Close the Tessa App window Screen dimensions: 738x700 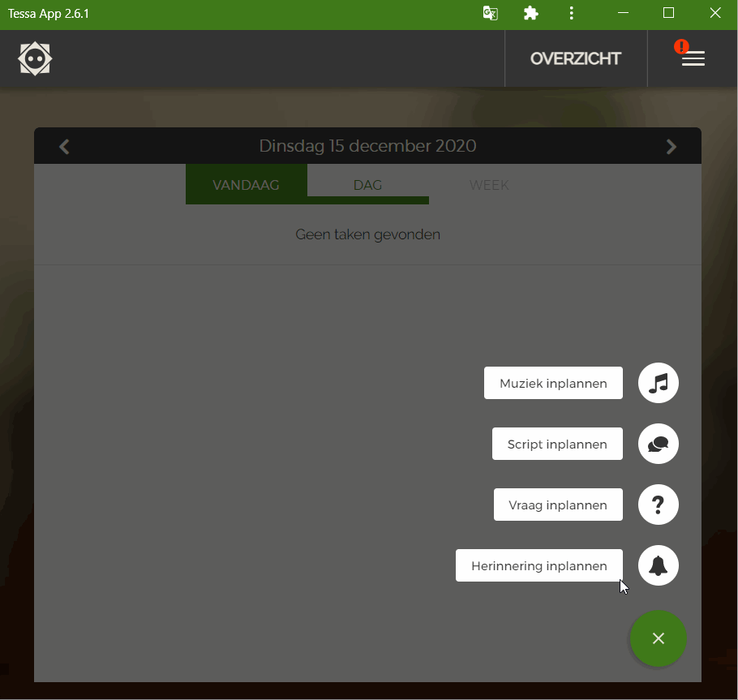pos(715,13)
